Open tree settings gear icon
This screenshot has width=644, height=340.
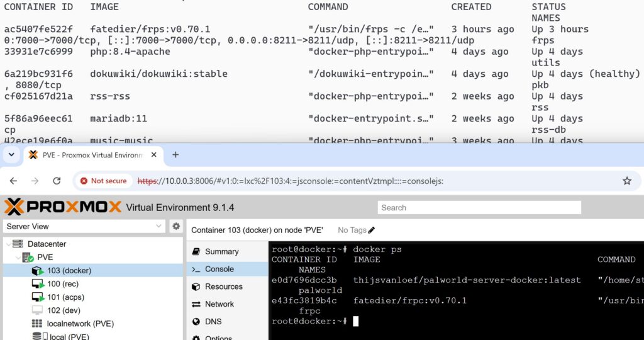176,227
